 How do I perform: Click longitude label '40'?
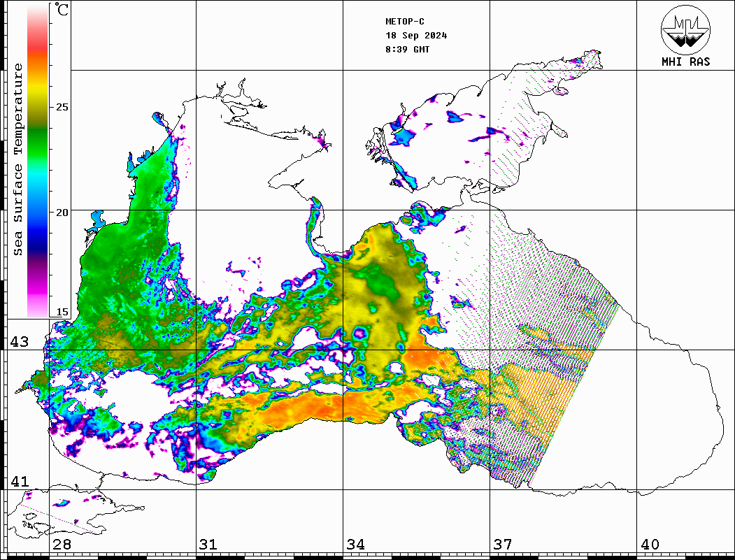(650, 545)
